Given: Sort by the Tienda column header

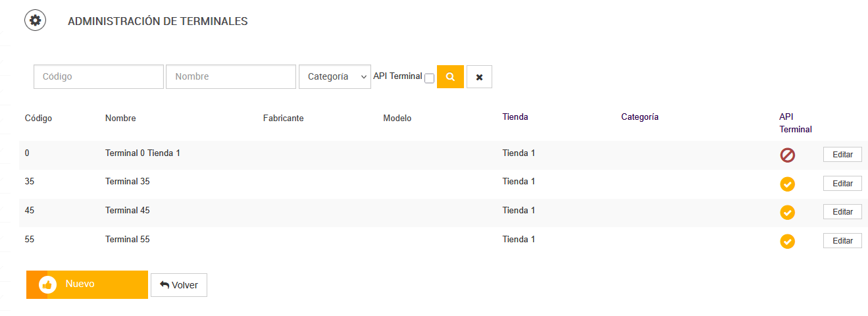Looking at the screenshot, I should 515,117.
